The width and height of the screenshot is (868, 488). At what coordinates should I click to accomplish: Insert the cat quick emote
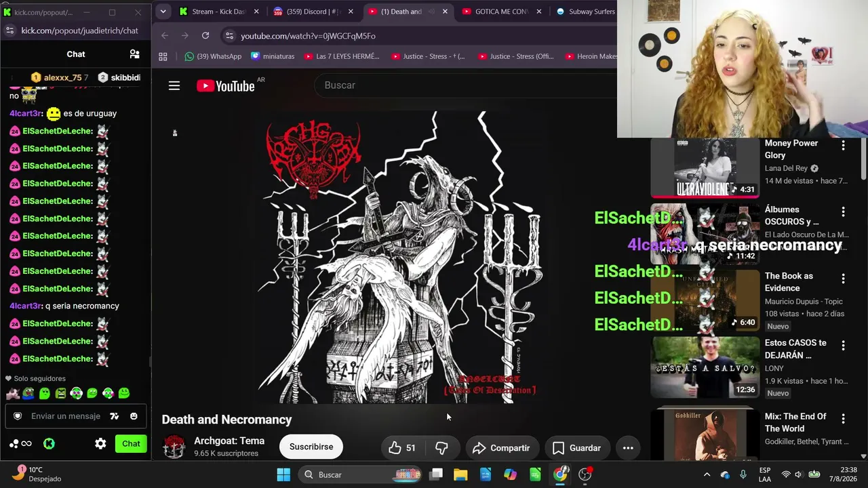13,393
